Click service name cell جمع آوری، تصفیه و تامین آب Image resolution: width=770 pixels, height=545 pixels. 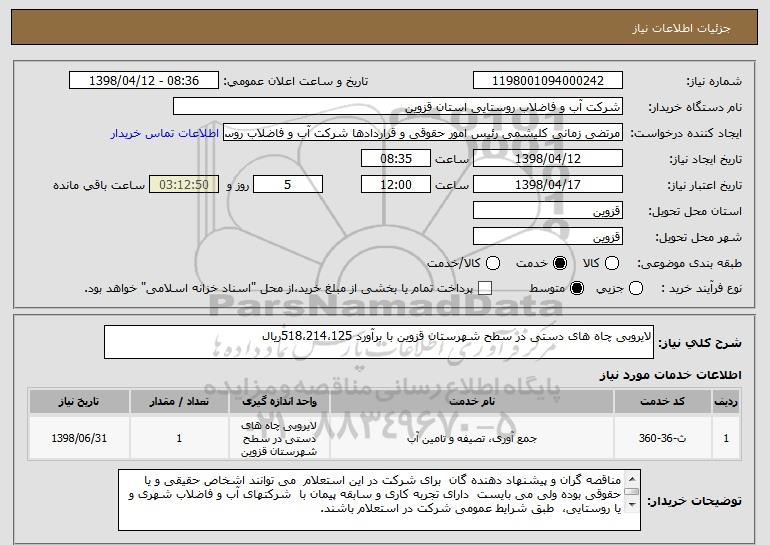coord(472,438)
